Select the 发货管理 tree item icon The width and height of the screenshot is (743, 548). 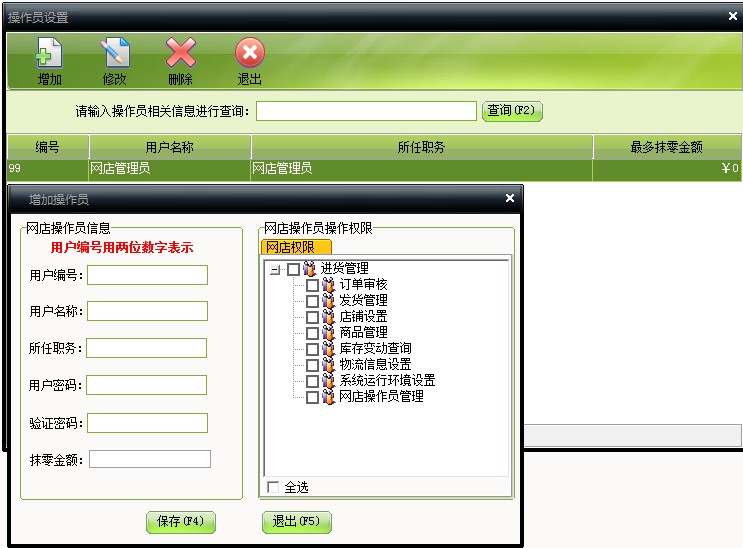click(328, 301)
